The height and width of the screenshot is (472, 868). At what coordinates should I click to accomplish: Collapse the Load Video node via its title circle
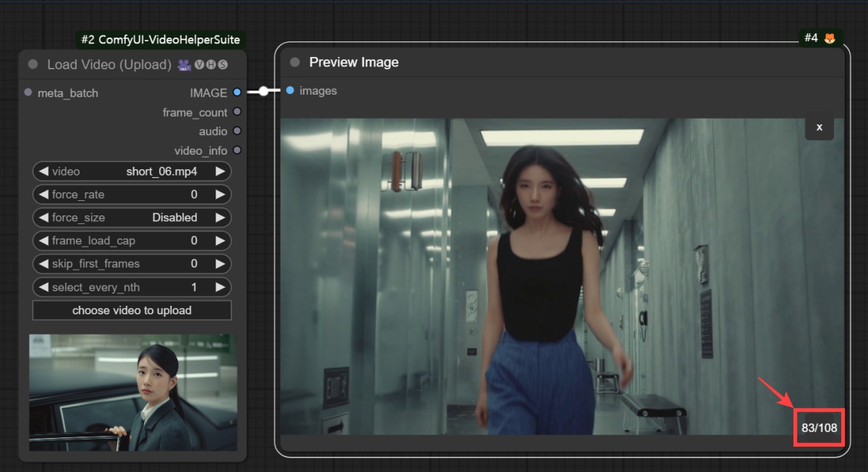(32, 64)
